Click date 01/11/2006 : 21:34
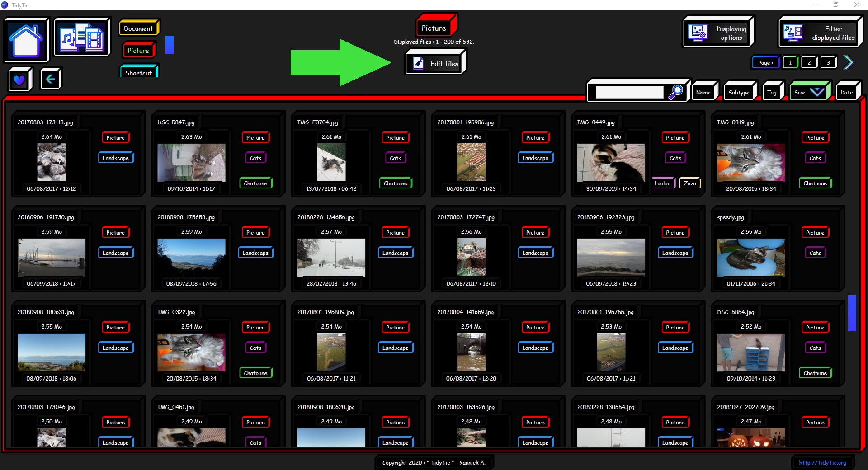The width and height of the screenshot is (868, 470). click(x=751, y=283)
